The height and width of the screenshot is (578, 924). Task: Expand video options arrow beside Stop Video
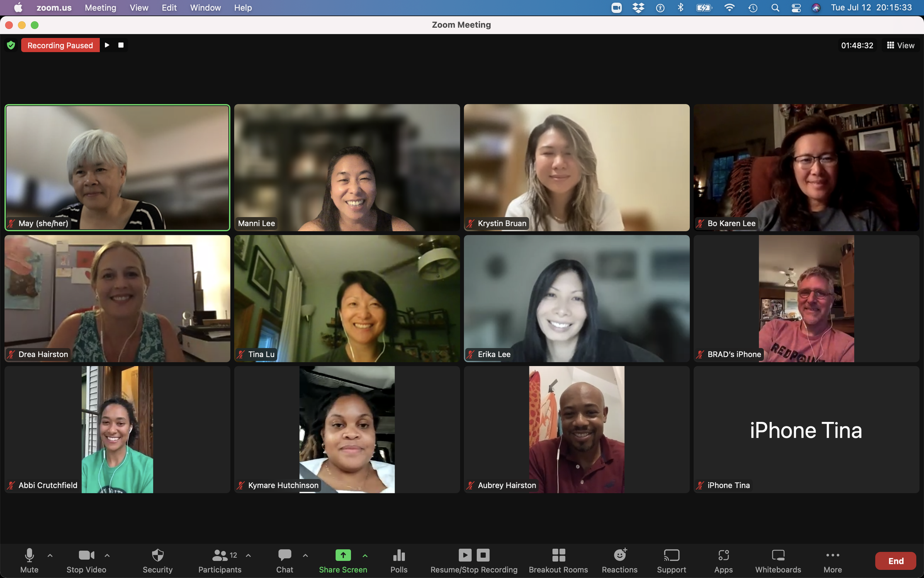coord(107,555)
